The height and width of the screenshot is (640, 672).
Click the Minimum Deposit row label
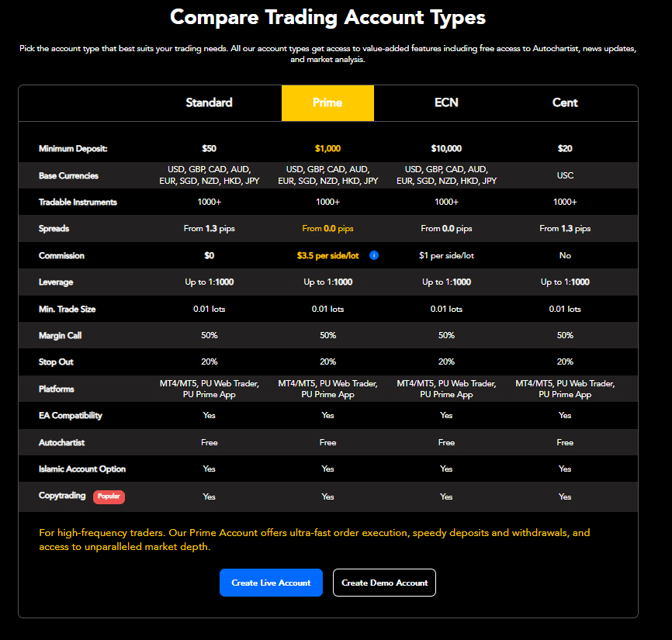pos(73,149)
